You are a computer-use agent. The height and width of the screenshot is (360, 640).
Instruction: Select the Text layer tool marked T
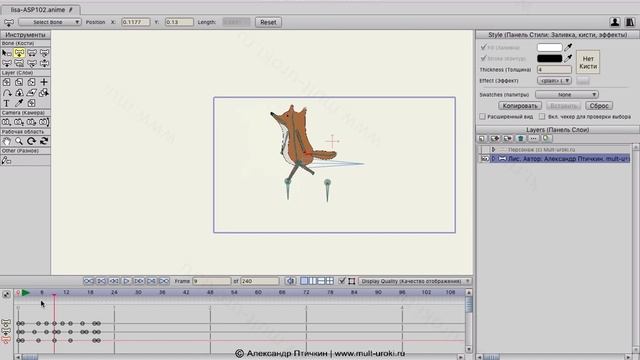click(7, 103)
